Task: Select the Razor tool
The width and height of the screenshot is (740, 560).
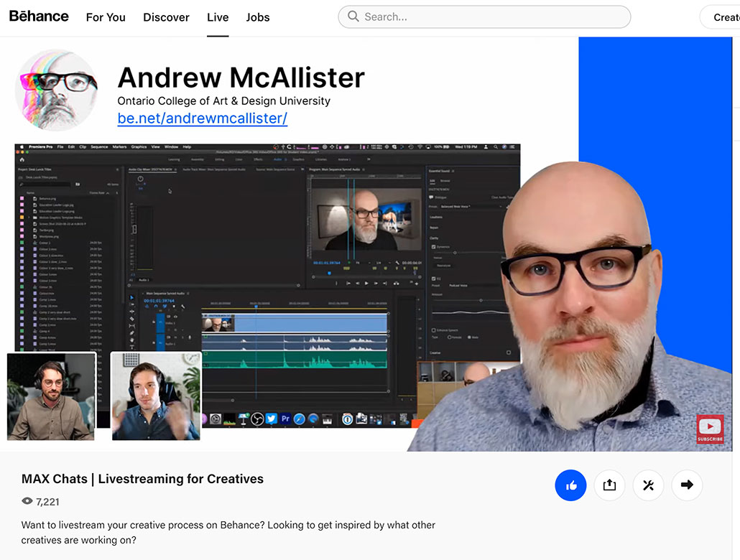Action: point(131,319)
